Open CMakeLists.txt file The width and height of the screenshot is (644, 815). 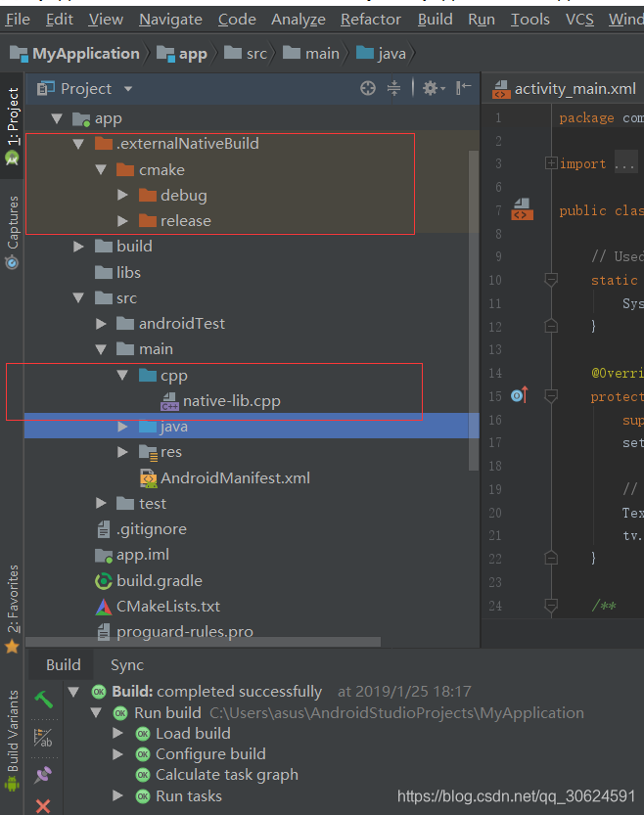tap(158, 606)
